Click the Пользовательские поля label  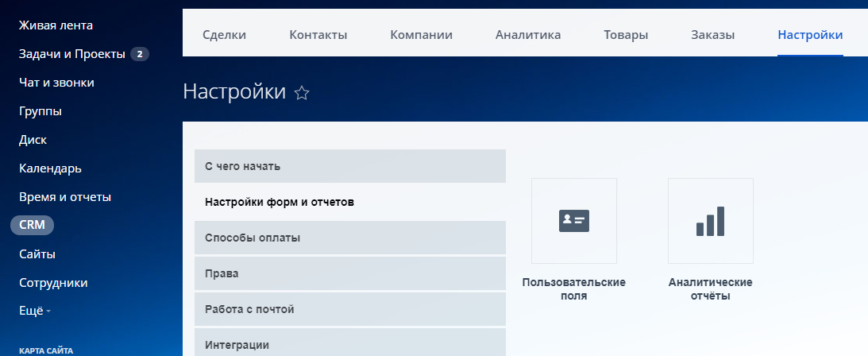(x=574, y=289)
